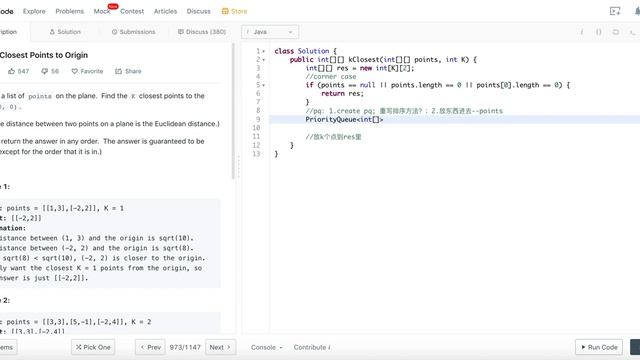The image size is (640, 360).
Task: Open the Playground icon in top bar
Action: click(615, 11)
